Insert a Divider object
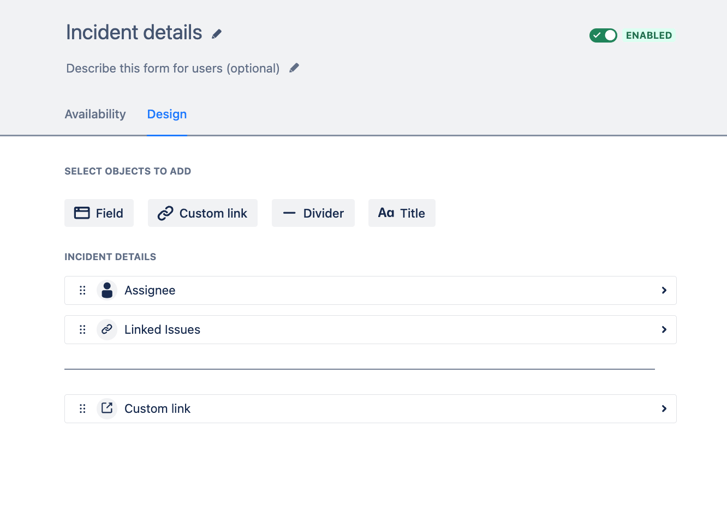Screen dimensions: 727x505 tap(313, 213)
